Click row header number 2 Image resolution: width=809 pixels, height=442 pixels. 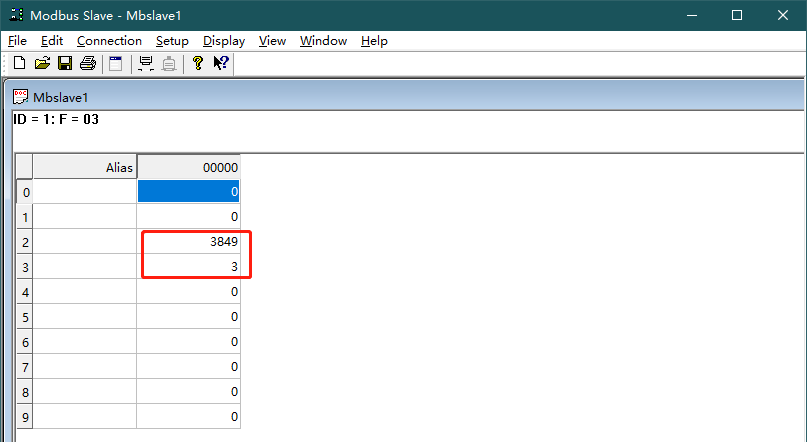point(25,242)
